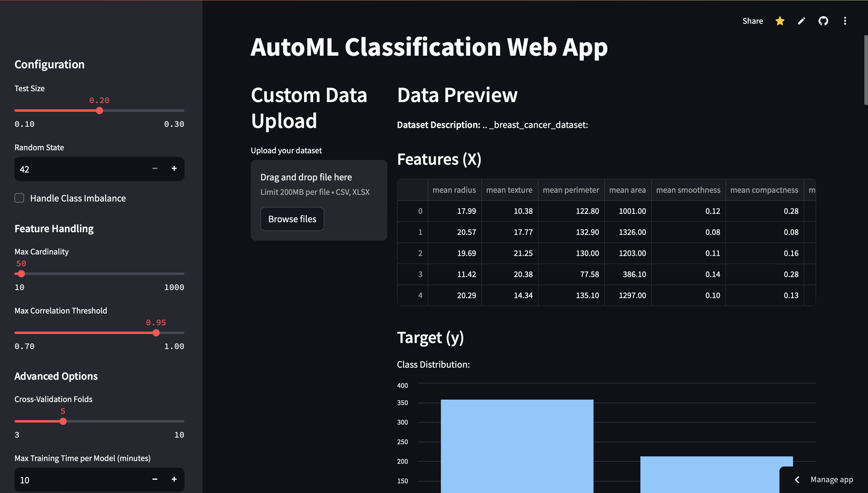Click the mean area column header
Image resolution: width=868 pixels, height=493 pixels.
click(627, 190)
